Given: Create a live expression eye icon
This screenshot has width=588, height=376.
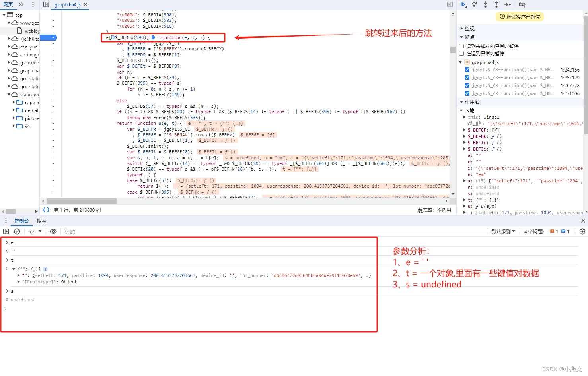Looking at the screenshot, I should coord(53,231).
